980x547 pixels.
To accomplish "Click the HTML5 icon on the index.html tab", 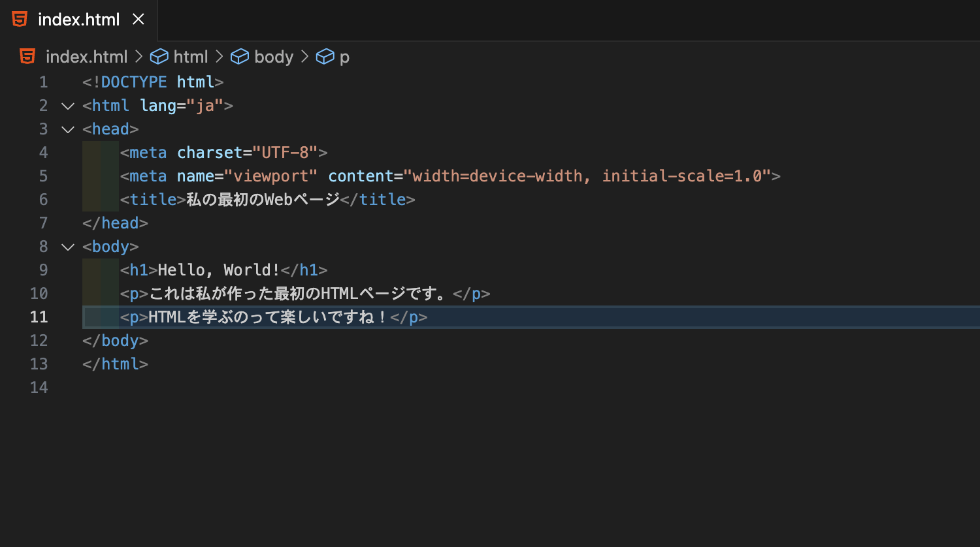I will [20, 20].
